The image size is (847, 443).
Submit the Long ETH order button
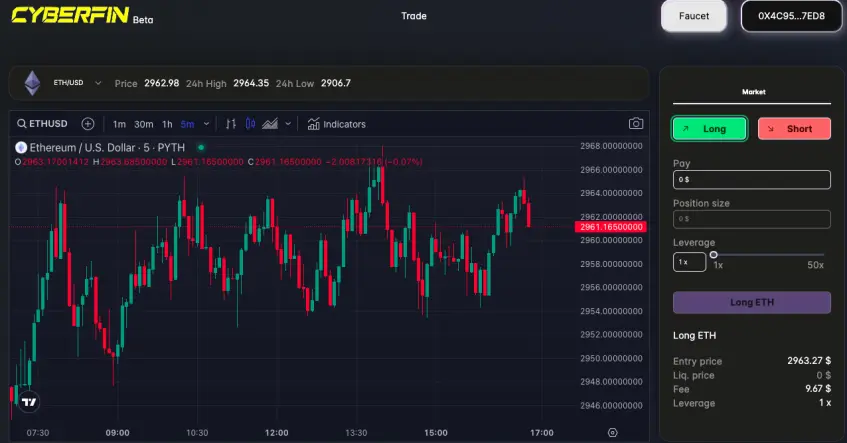coord(751,303)
